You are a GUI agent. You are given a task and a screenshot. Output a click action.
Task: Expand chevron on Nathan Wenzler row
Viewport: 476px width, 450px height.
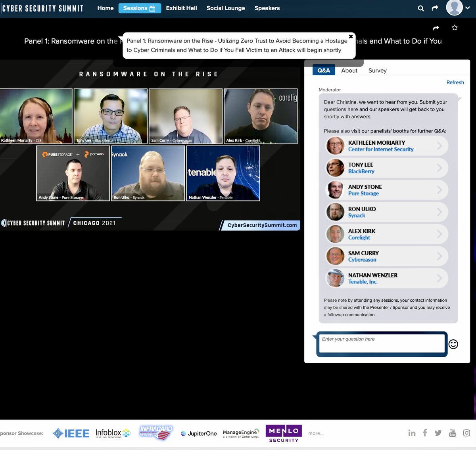point(440,278)
